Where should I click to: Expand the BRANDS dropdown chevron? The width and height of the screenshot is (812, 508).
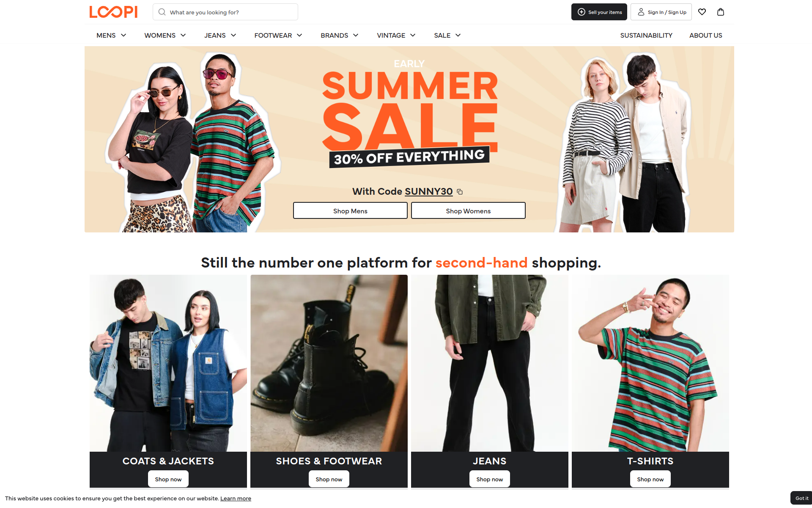click(x=356, y=35)
